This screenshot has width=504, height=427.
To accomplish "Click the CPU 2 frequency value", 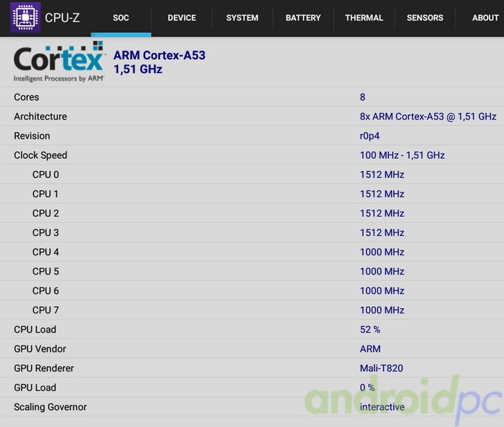I will [x=382, y=213].
